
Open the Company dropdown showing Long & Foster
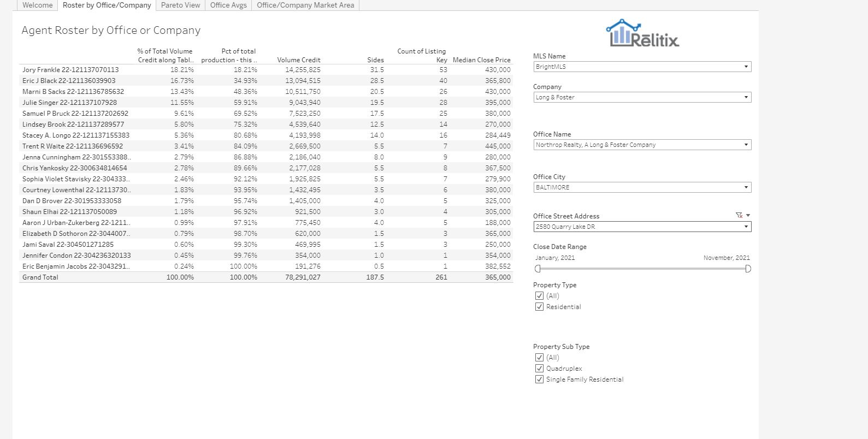642,97
